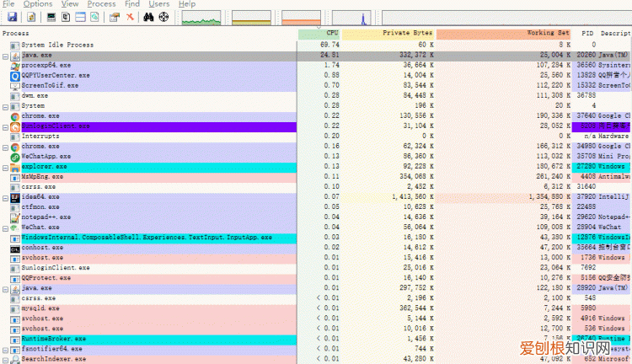Click the chrome.exe icon with PID 34980
The height and width of the screenshot is (364, 632).
click(x=15, y=147)
